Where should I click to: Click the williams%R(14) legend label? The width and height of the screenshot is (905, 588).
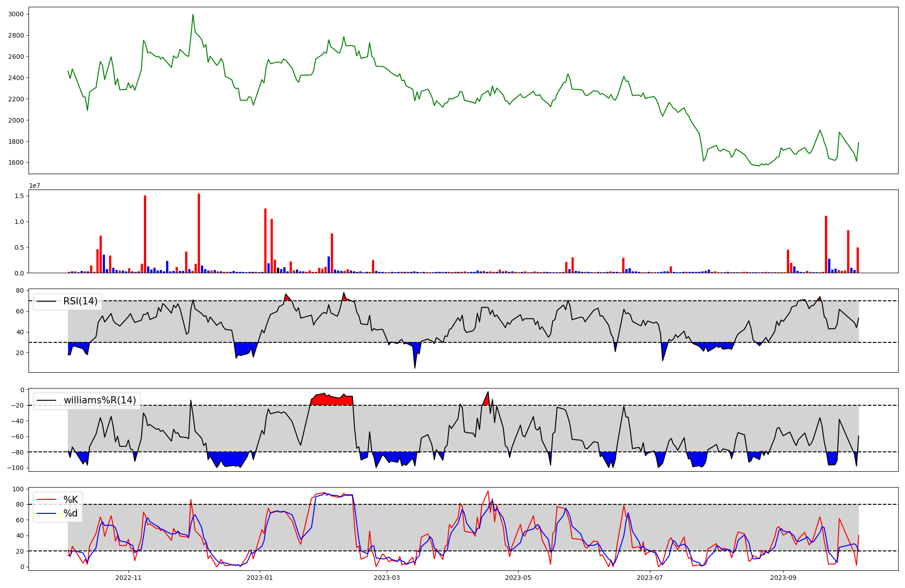(100, 400)
